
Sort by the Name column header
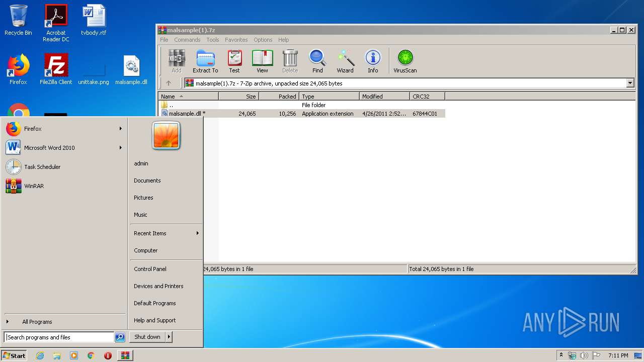pyautogui.click(x=189, y=97)
